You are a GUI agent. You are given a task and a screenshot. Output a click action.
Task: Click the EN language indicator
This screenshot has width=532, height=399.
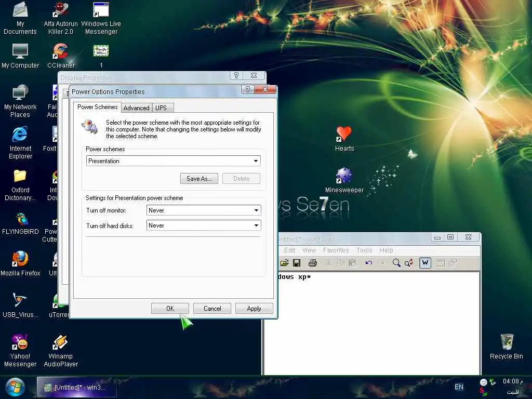click(459, 387)
